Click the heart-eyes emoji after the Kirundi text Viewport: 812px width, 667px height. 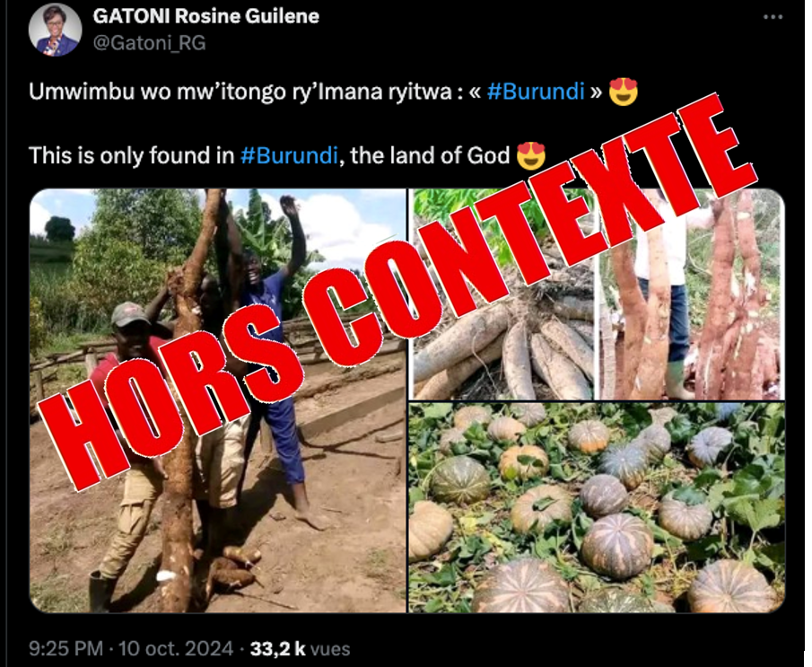click(x=623, y=92)
